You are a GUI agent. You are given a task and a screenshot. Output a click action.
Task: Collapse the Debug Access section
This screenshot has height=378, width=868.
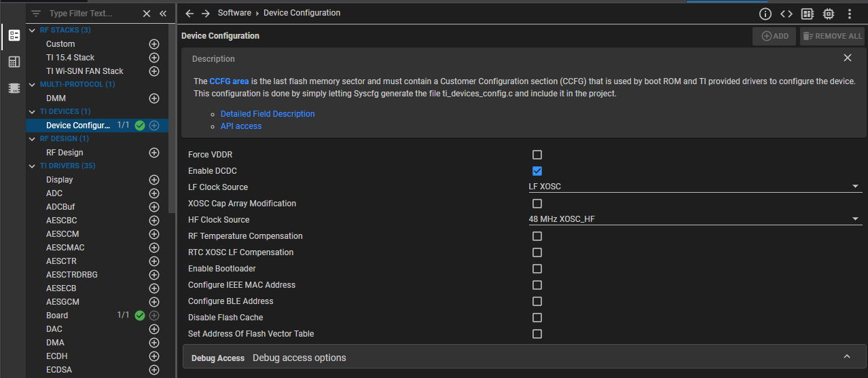(x=846, y=357)
